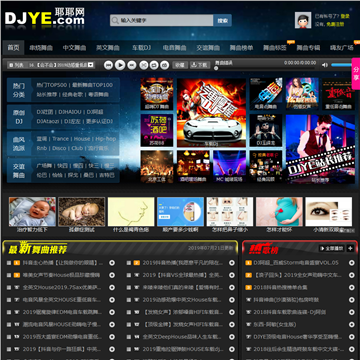
Task: Skip to next track in player
Action: (x=132, y=65)
